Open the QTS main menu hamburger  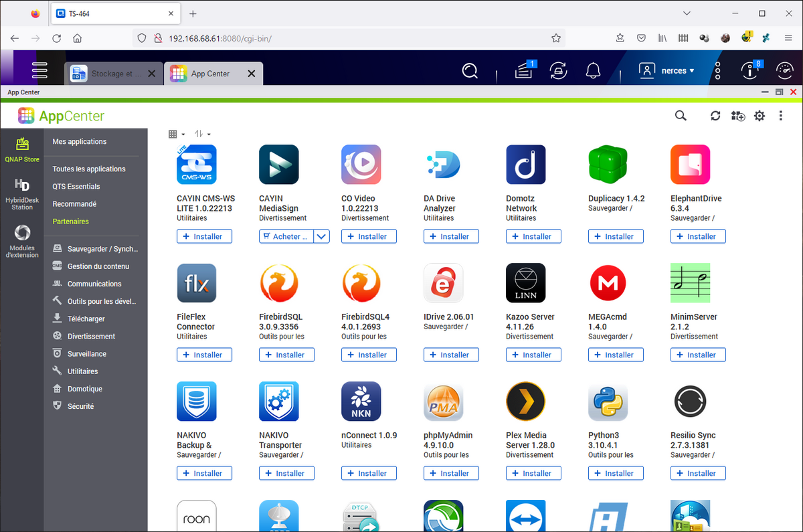point(39,70)
